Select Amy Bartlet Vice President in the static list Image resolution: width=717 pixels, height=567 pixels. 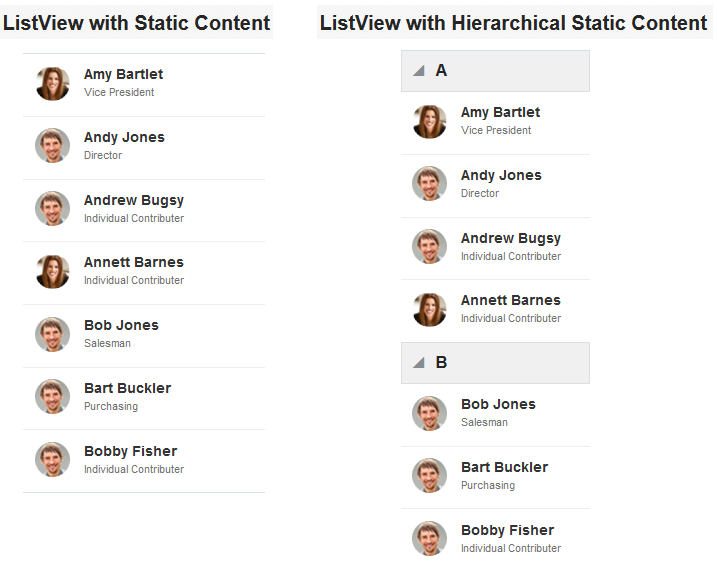[144, 85]
